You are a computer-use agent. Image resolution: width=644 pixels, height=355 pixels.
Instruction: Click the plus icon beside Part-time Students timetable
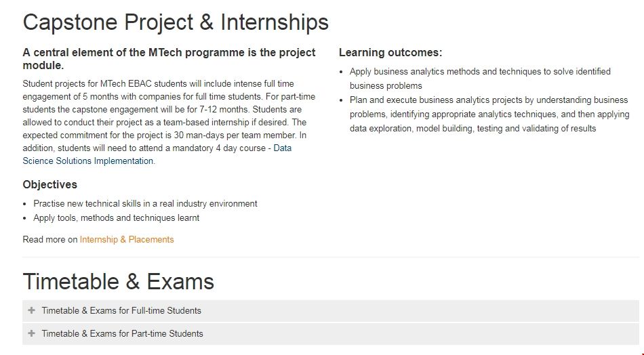(32, 333)
